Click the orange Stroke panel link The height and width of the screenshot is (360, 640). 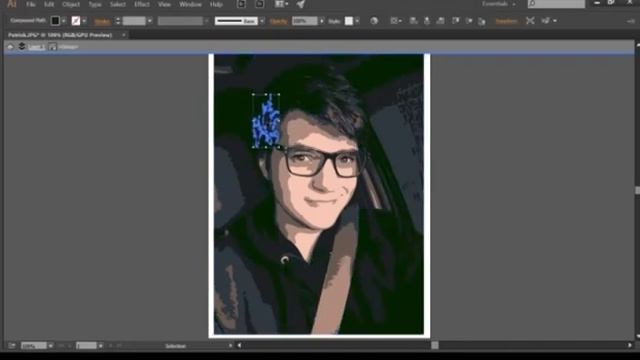pos(102,21)
